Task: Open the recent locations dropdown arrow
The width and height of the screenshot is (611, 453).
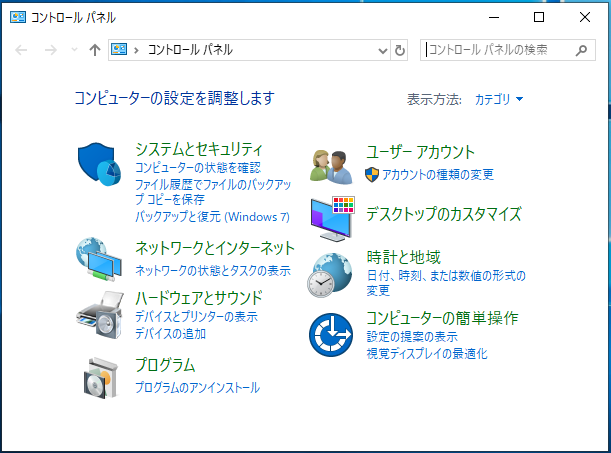Action: 74,50
